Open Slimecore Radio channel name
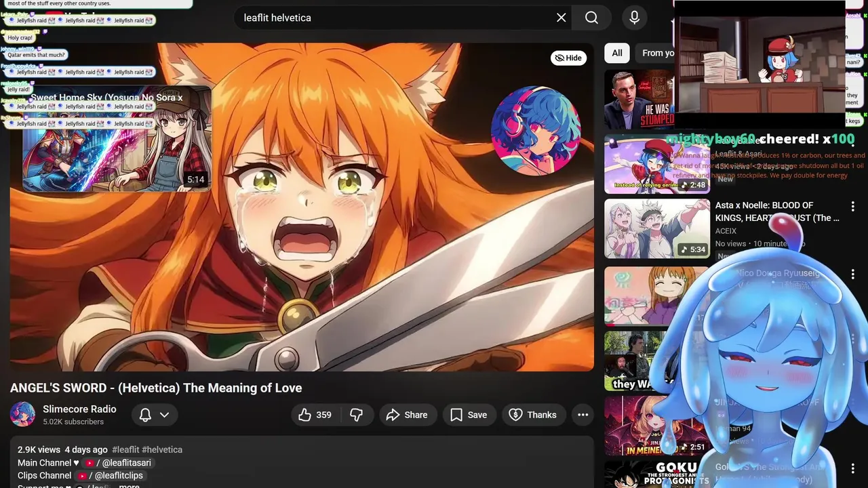The height and width of the screenshot is (488, 868). 79,409
